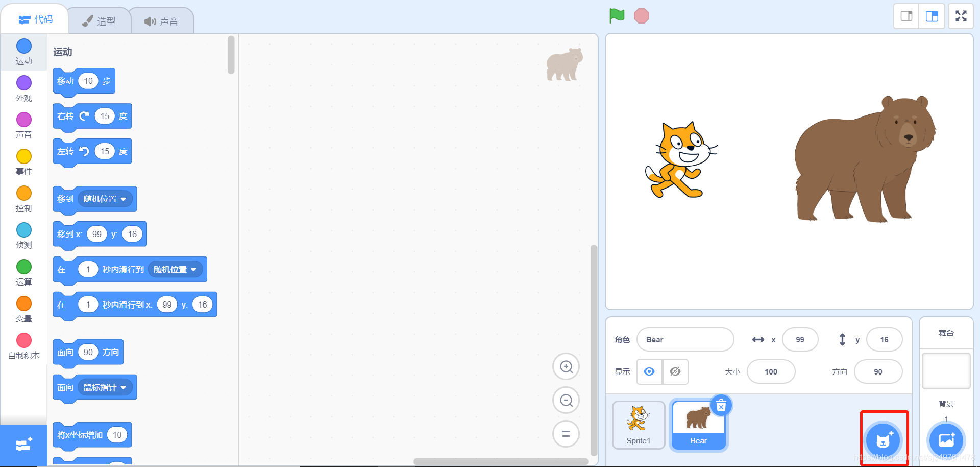Click the sprite y position field
Image resolution: width=980 pixels, height=467 pixels.
point(884,339)
